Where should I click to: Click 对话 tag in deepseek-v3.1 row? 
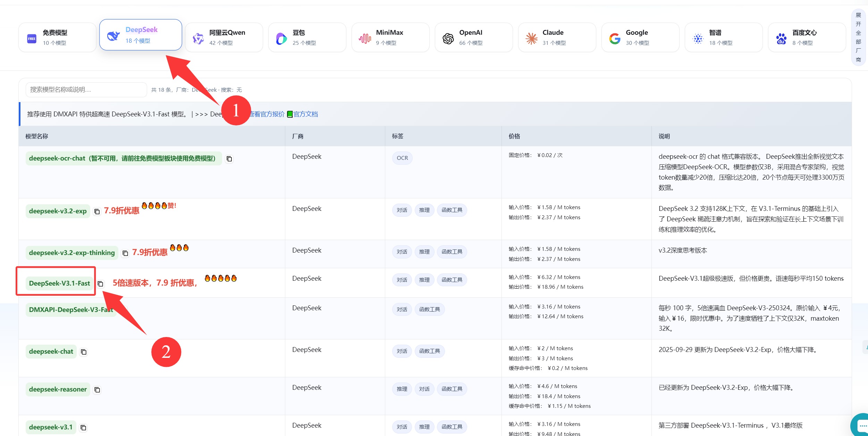tap(402, 427)
